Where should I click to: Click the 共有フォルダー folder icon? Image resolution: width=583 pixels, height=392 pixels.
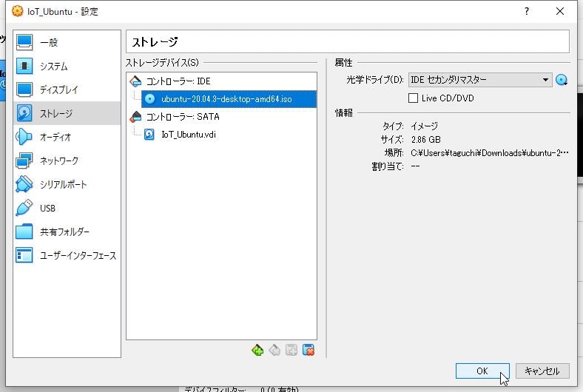click(24, 232)
